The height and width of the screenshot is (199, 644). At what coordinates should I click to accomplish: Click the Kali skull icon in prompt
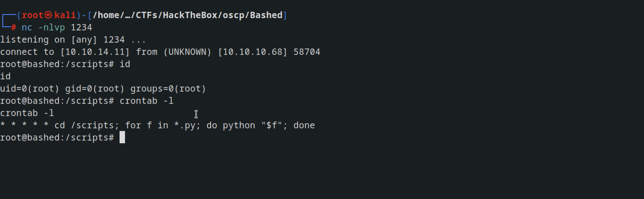click(x=48, y=15)
